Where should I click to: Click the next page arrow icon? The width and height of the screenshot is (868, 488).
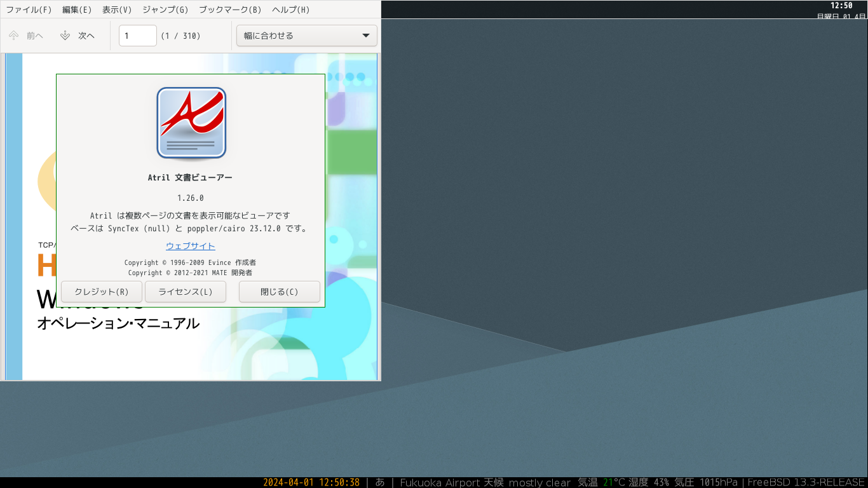pyautogui.click(x=65, y=36)
